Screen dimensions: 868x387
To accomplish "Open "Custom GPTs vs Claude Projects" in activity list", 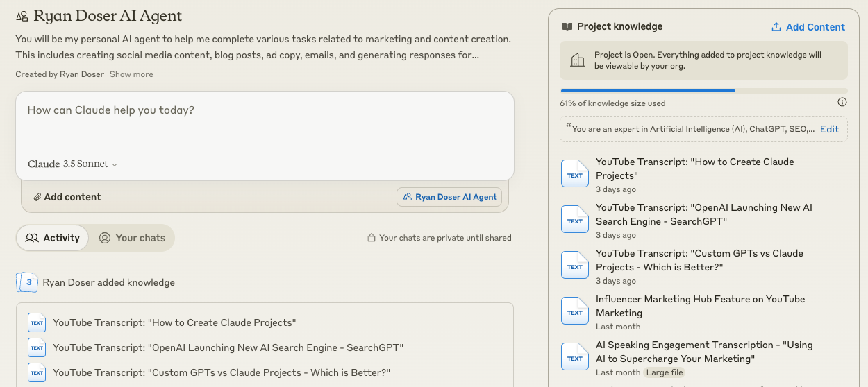I will click(x=222, y=372).
